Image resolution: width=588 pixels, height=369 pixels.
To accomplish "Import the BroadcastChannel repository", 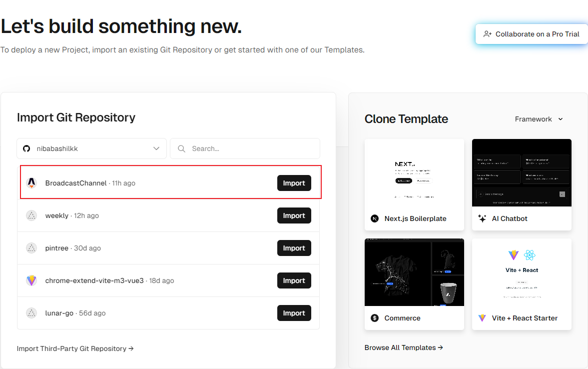I will click(x=294, y=183).
